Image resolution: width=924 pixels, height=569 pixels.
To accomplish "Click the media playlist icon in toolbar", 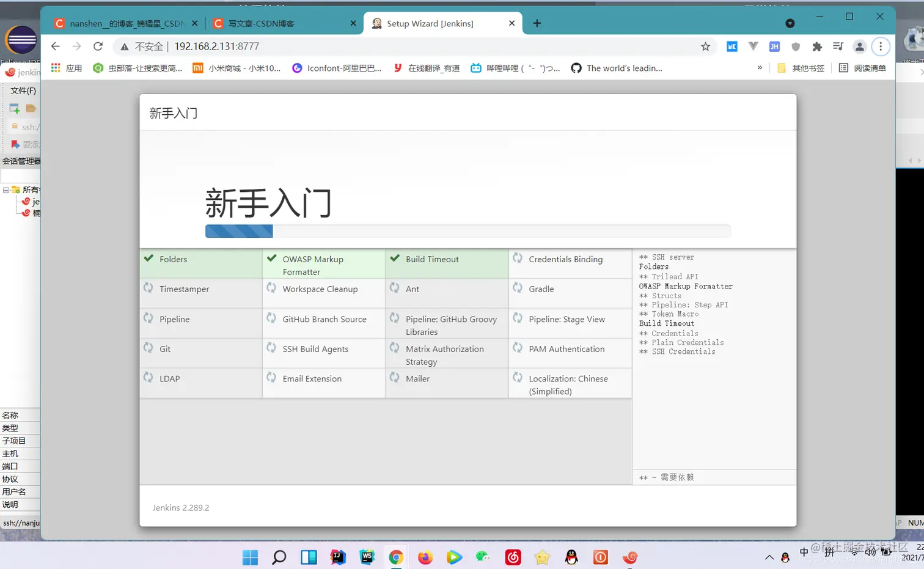I will [838, 46].
